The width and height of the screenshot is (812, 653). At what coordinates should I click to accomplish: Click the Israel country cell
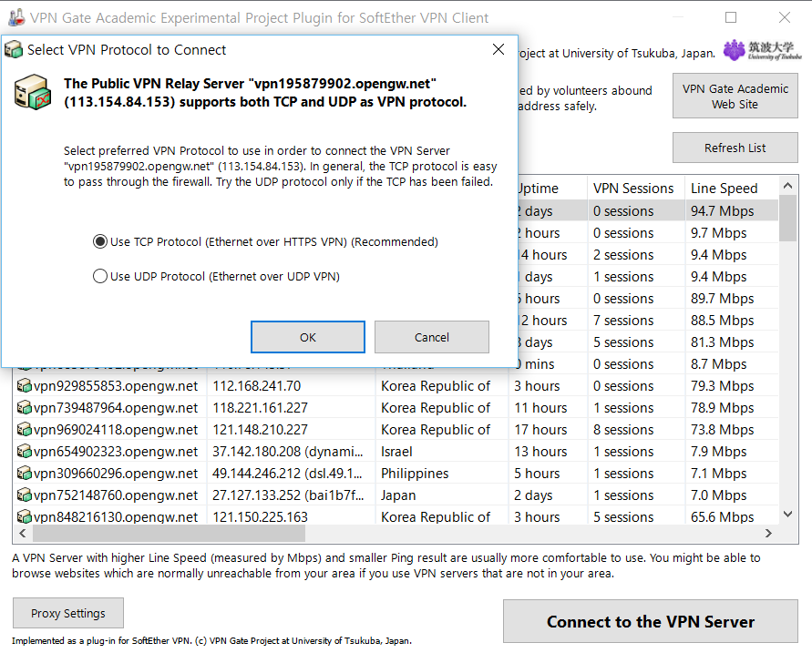pos(396,452)
